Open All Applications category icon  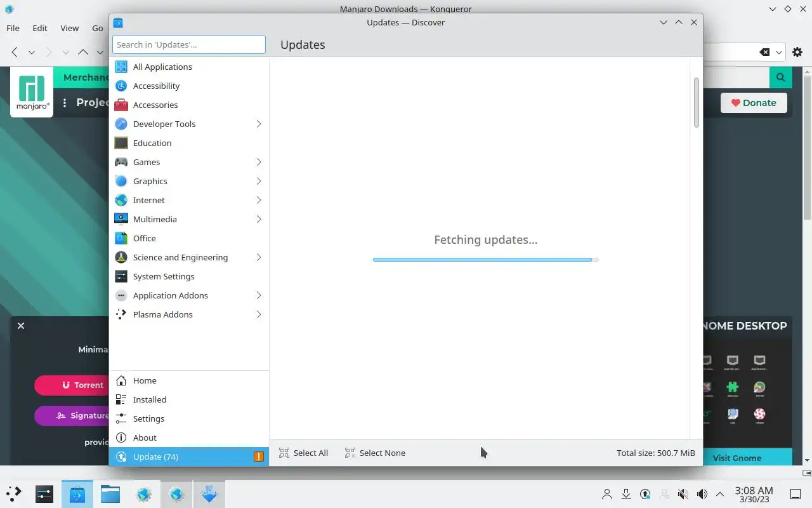pyautogui.click(x=121, y=67)
